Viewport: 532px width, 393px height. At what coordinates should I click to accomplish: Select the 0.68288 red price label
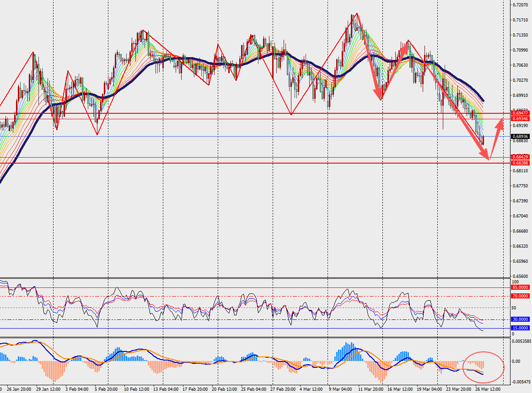[521, 163]
